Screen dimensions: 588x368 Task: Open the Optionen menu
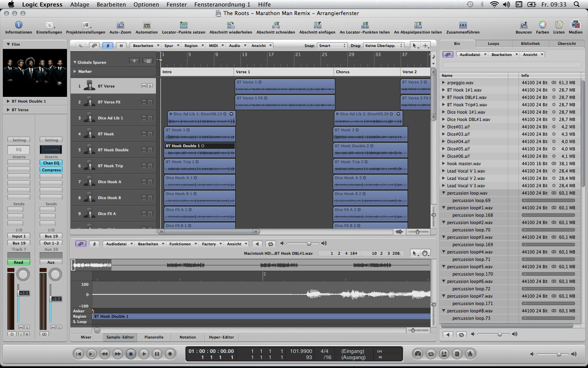pos(146,4)
